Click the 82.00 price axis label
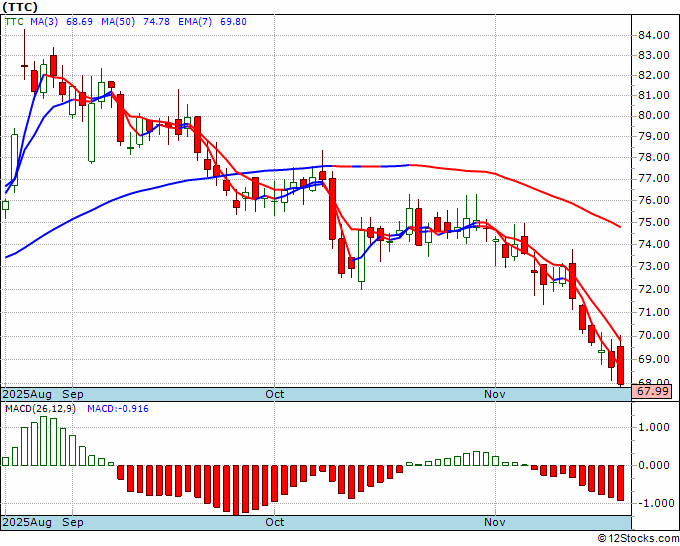680x546 pixels. tap(654, 75)
